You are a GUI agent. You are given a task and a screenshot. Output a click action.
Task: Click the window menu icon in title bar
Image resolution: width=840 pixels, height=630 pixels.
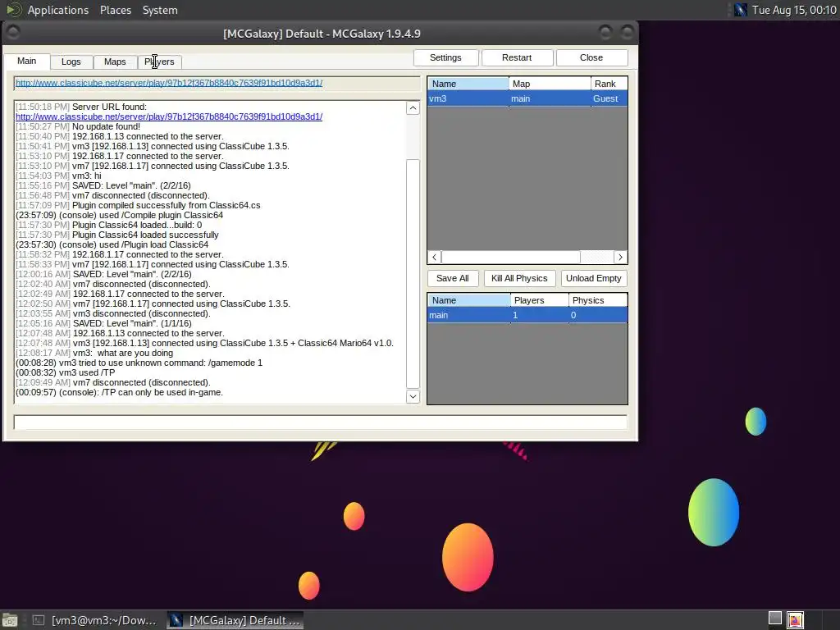point(13,33)
